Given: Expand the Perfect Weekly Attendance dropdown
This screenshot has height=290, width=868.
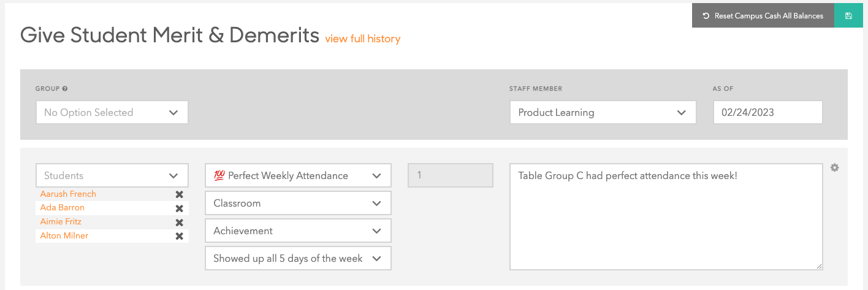Looking at the screenshot, I should tap(298, 175).
